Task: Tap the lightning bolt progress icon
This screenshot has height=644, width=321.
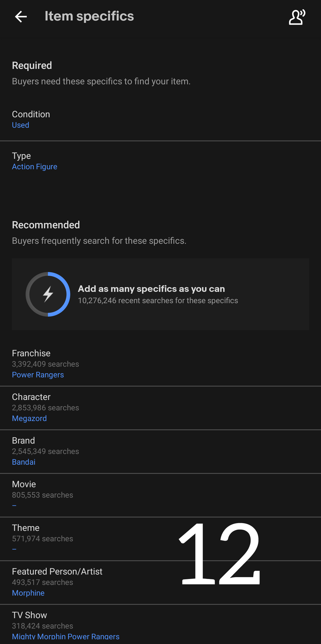Action: 48,294
